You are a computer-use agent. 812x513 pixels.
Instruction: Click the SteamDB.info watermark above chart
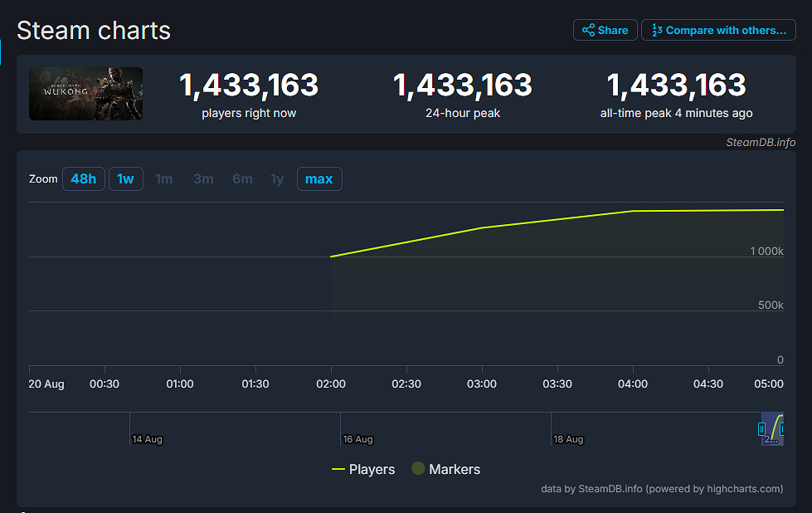point(761,142)
